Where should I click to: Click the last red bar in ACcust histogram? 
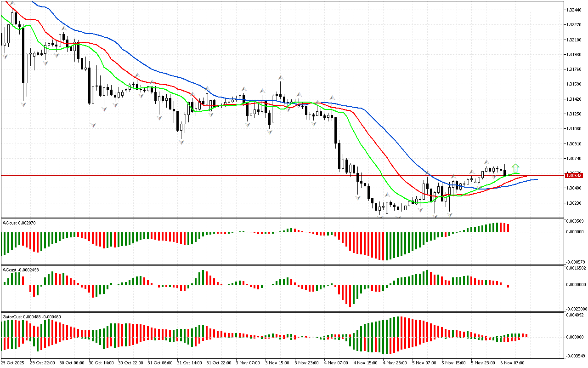508,286
